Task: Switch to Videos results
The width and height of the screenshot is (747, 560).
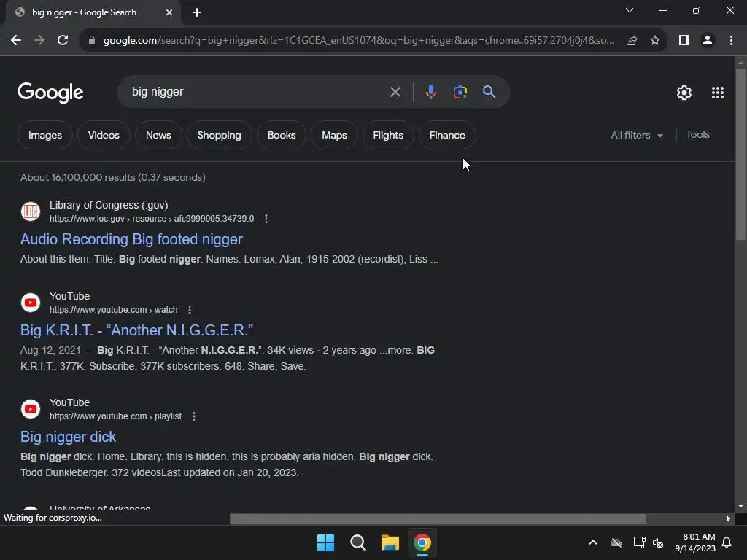Action: (x=104, y=135)
